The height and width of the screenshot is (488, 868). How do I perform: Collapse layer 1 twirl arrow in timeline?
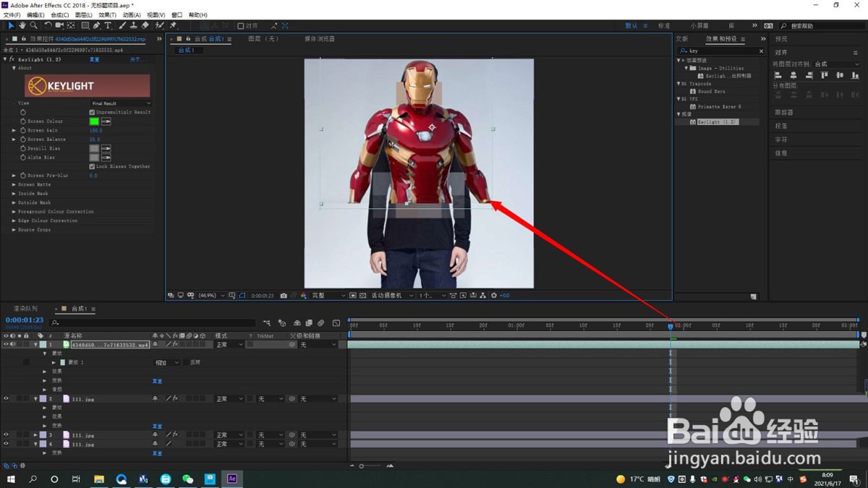click(x=35, y=345)
